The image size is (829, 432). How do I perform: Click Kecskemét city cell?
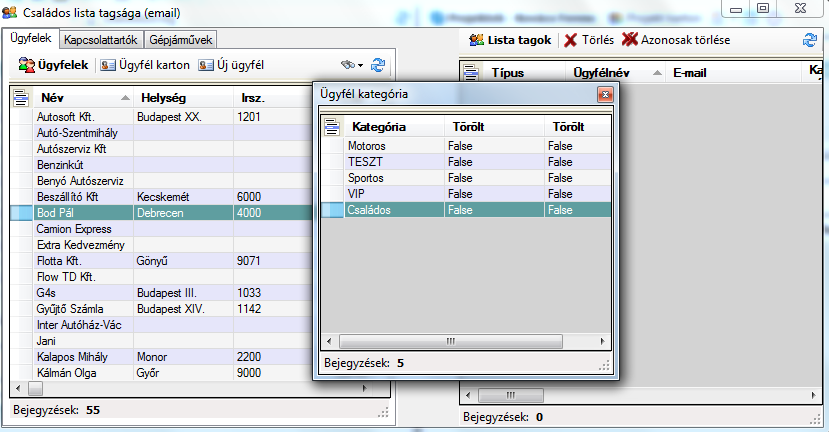(x=183, y=197)
